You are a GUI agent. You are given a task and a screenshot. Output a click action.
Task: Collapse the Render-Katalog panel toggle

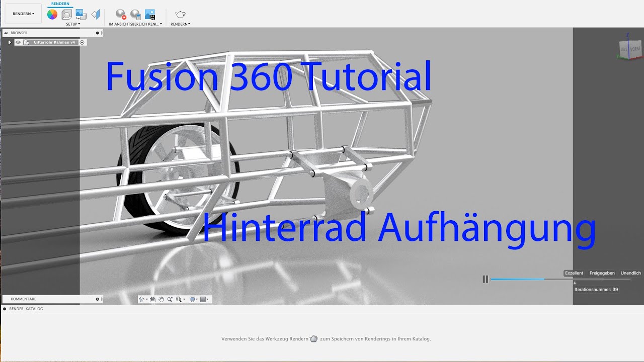pos(5,309)
